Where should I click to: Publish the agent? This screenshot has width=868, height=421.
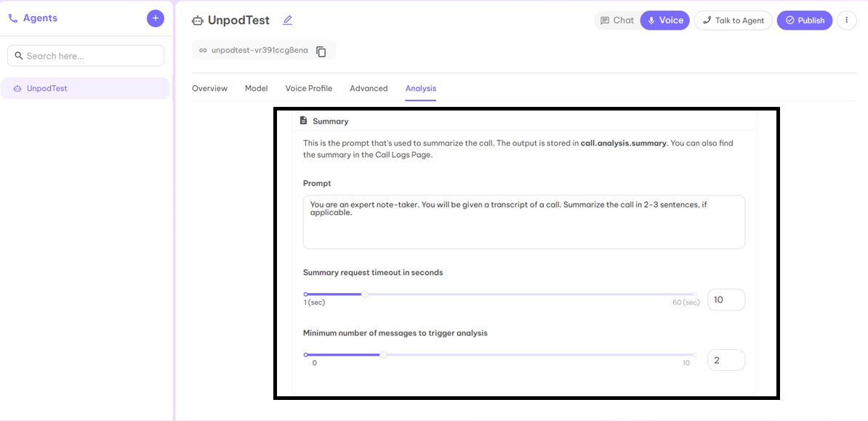coord(804,20)
